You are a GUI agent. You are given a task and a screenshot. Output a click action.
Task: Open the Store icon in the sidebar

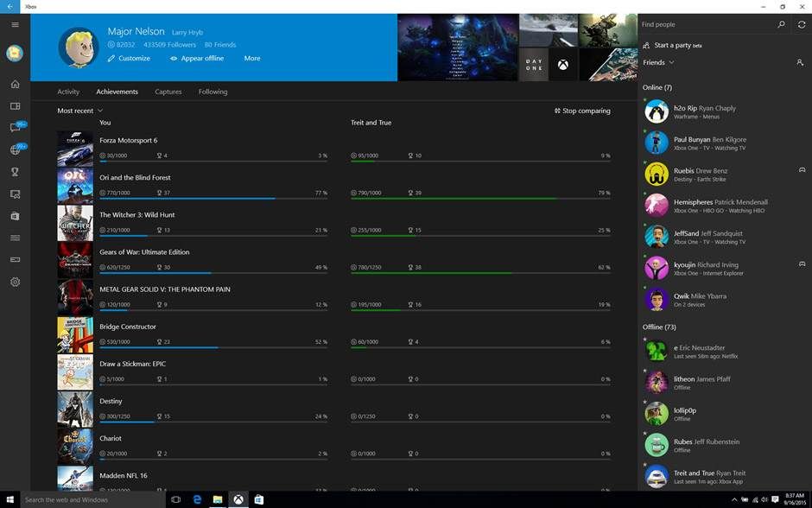pyautogui.click(x=15, y=216)
